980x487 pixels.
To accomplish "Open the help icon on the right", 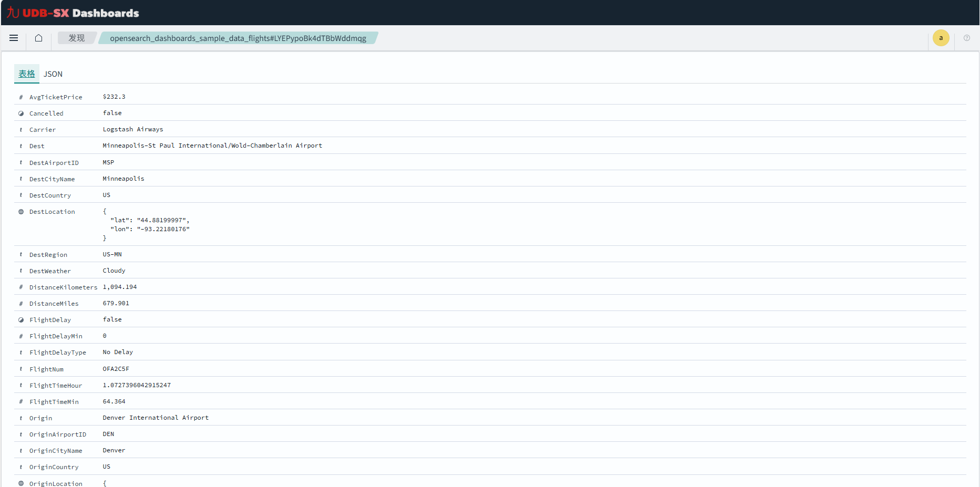I will click(x=966, y=38).
